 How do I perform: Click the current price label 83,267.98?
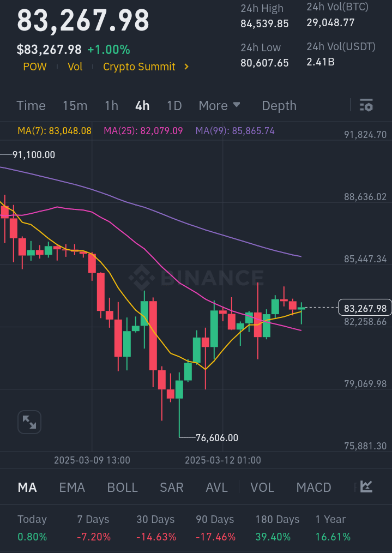click(365, 308)
